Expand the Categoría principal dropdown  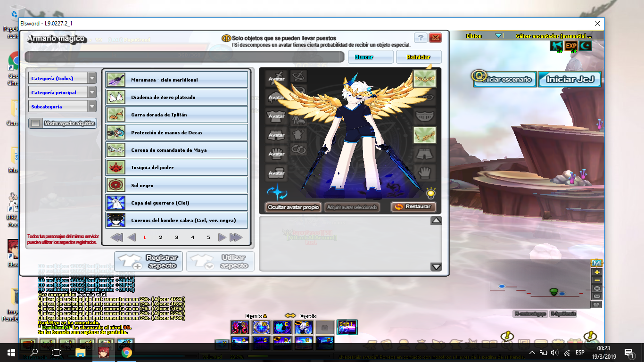62,93
